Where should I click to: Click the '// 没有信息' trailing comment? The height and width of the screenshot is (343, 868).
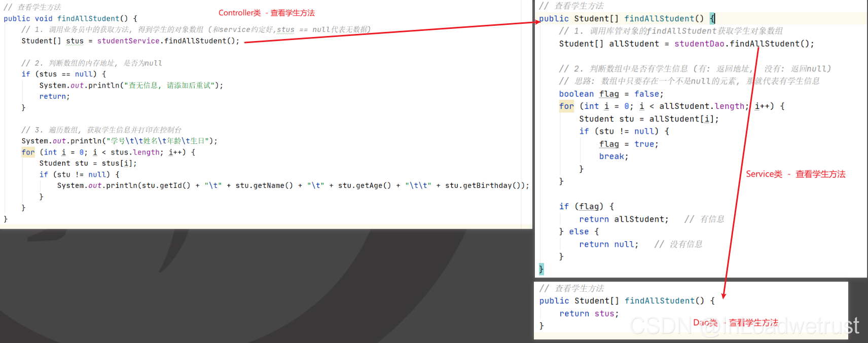click(x=678, y=244)
